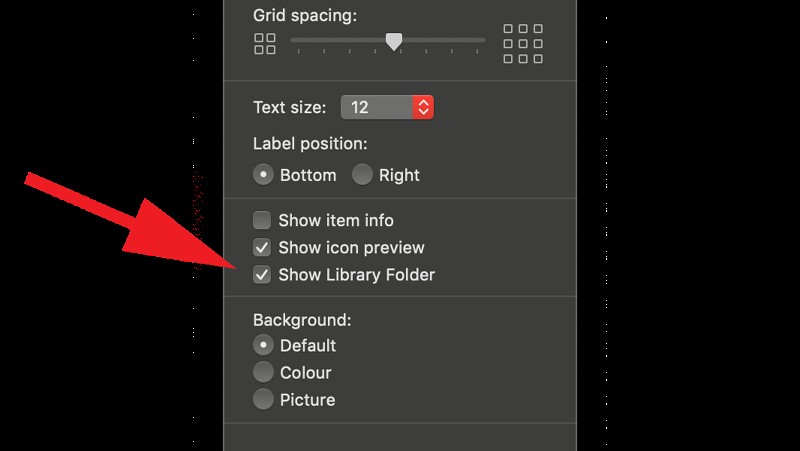Untick the Show Library Folder checkbox
Screen dimensions: 800x451
262,274
